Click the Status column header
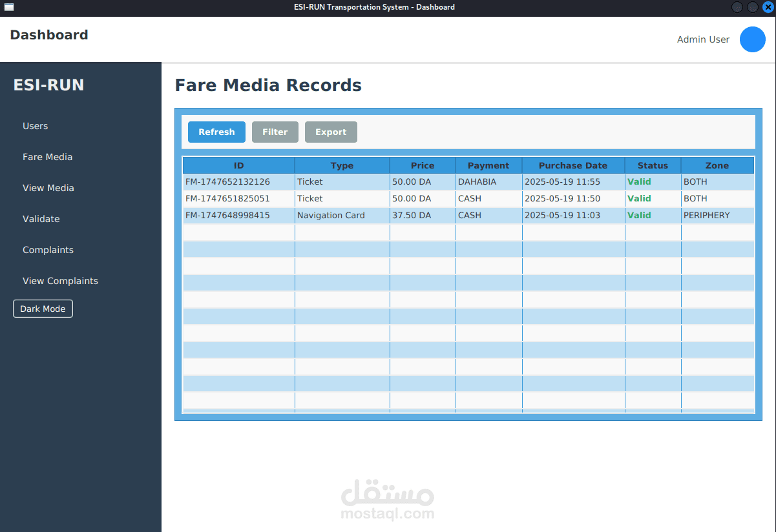776x532 pixels. 653,165
